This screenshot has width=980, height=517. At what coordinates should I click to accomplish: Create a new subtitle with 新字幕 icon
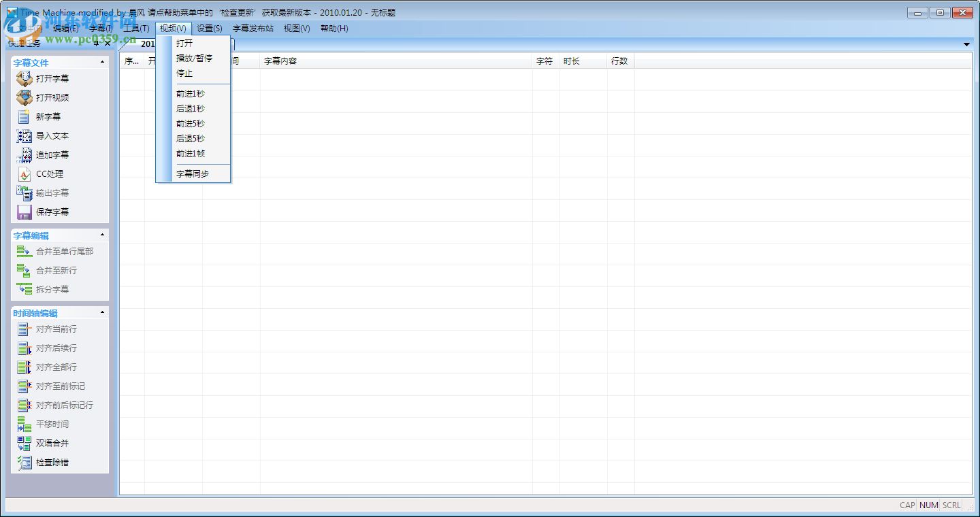[25, 116]
